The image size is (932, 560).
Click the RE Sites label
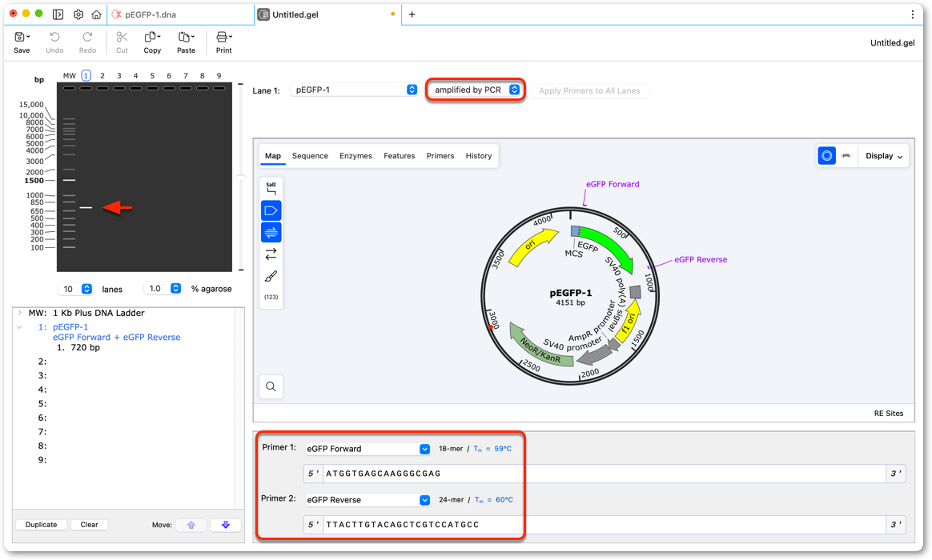(x=888, y=414)
